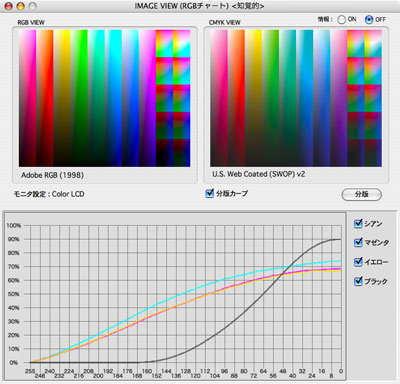This screenshot has height=384, width=400.
Task: Toggle the マゼンタ curve checkbox
Action: pyautogui.click(x=358, y=242)
